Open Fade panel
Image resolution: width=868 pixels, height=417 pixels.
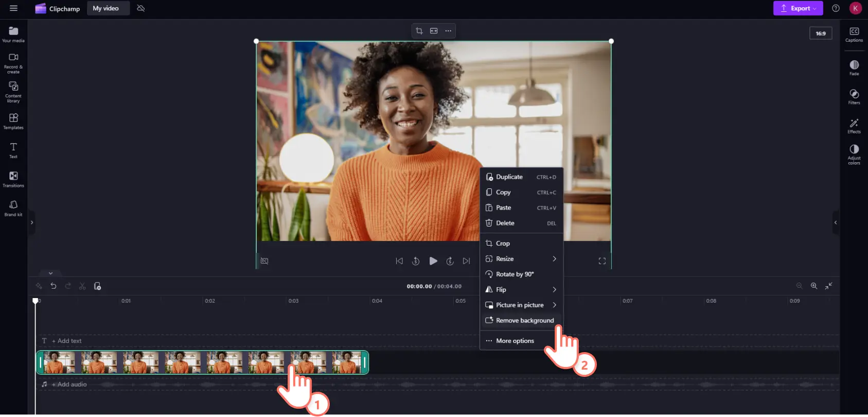coord(854,68)
